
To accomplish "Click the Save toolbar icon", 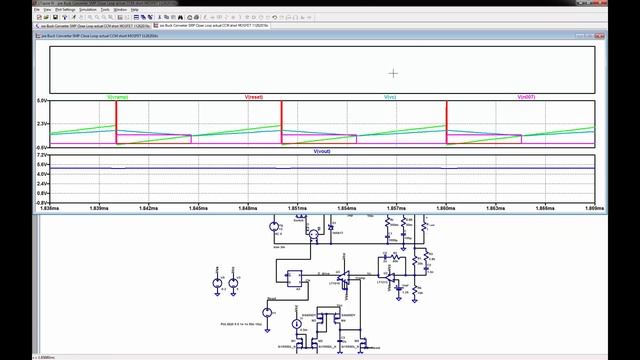I will [x=56, y=17].
